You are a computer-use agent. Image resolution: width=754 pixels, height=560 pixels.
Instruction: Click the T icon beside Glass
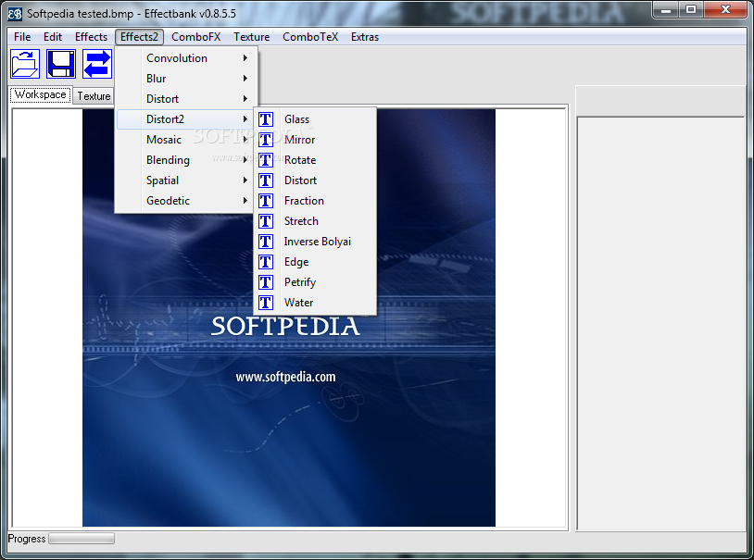coord(266,119)
